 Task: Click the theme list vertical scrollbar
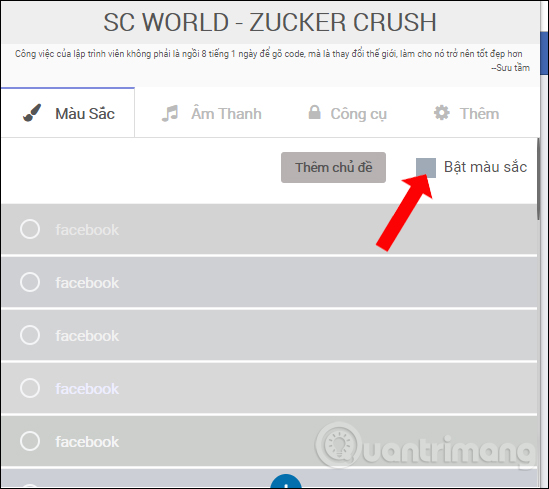point(538,179)
